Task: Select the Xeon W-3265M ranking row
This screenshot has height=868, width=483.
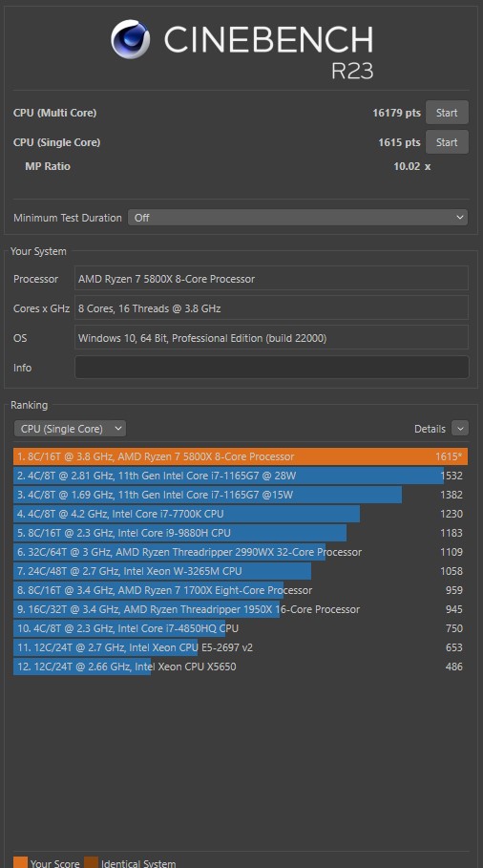Action: tap(241, 571)
